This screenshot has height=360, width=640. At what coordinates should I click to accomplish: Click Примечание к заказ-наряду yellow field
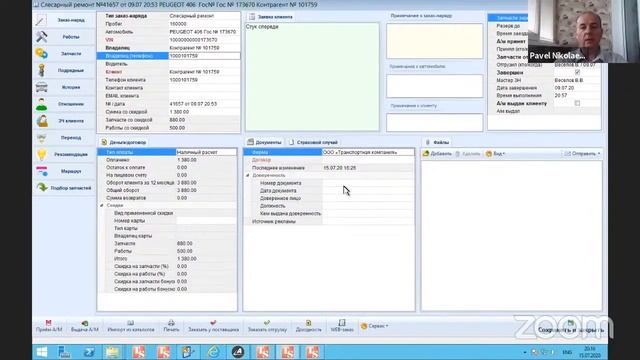tap(435, 41)
